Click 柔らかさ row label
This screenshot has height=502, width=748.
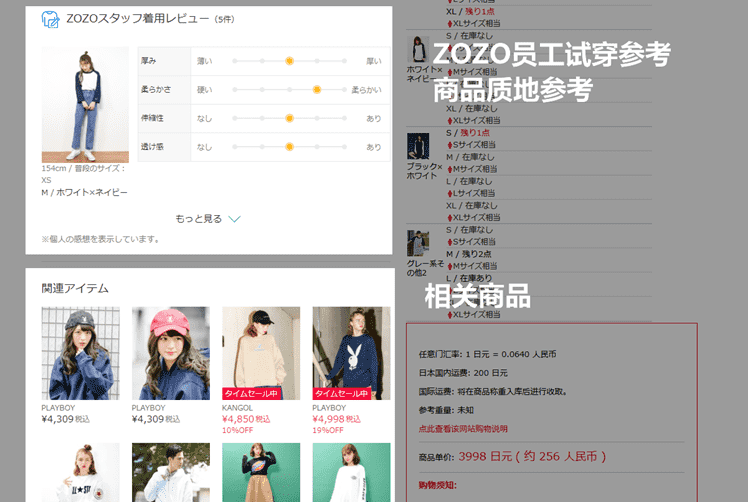156,89
